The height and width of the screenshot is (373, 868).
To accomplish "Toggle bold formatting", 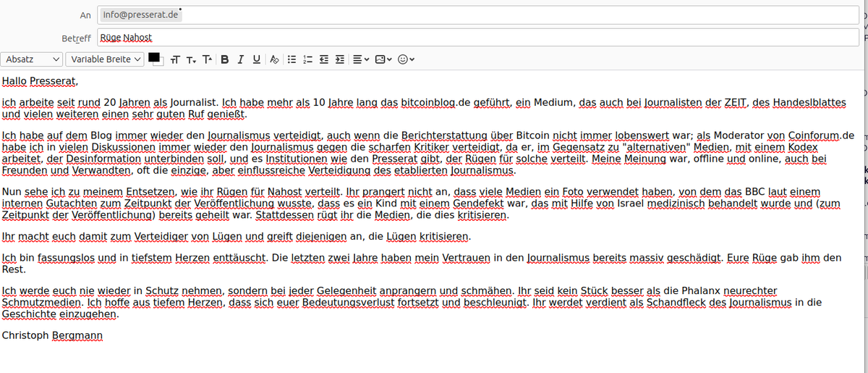I will tap(224, 59).
